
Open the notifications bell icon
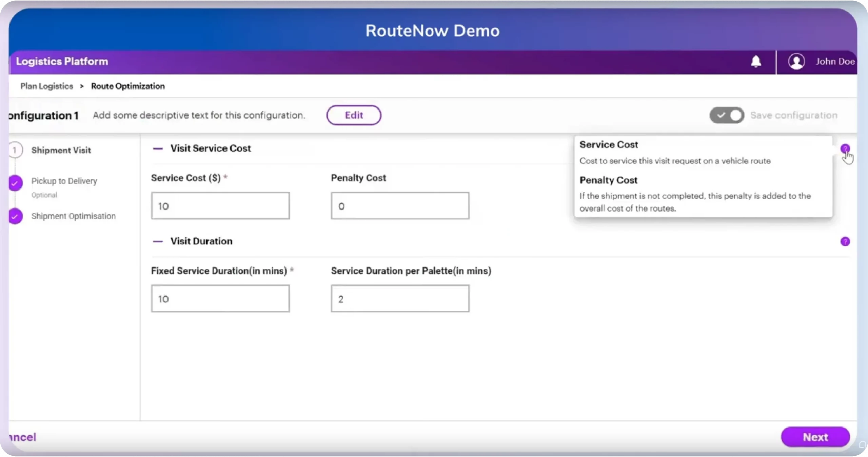coord(756,62)
